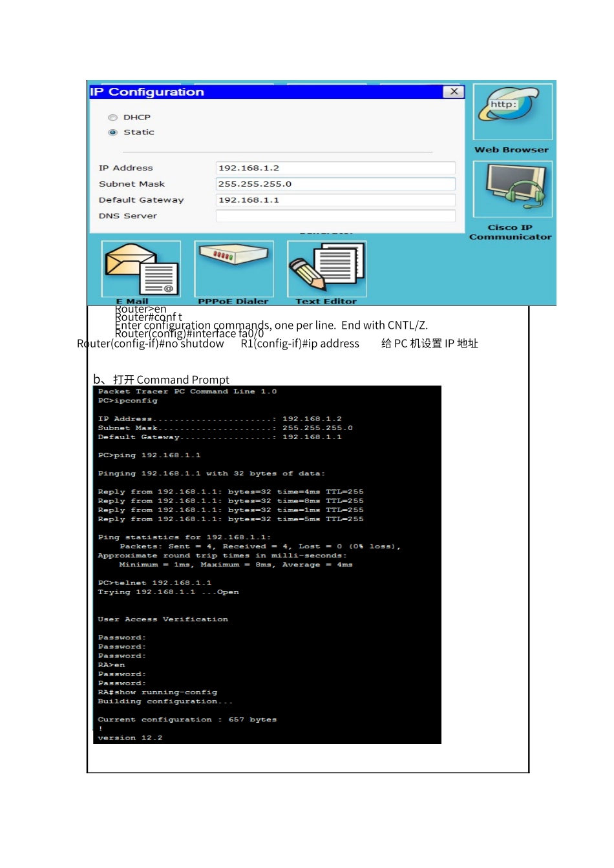Open the E Mail application

(x=142, y=269)
